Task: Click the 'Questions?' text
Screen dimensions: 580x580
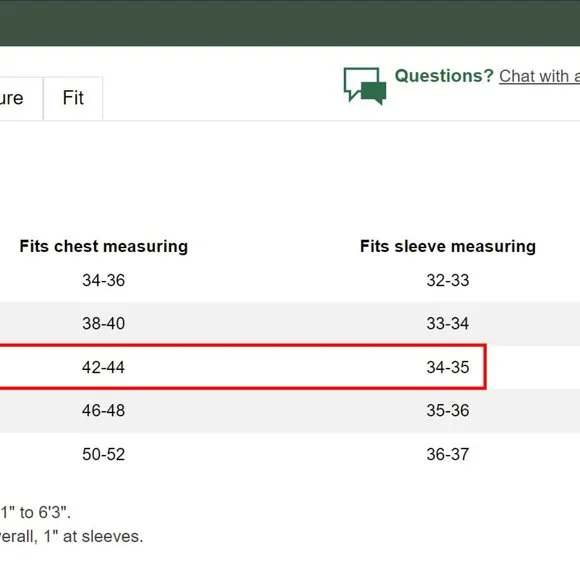Action: [x=444, y=76]
